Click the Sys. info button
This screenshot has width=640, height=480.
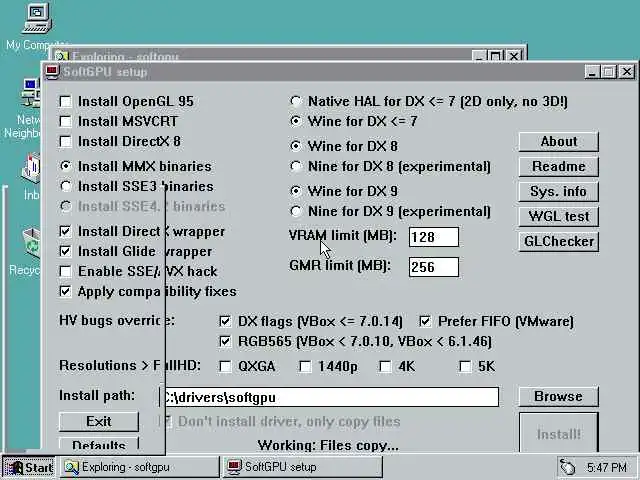point(559,191)
